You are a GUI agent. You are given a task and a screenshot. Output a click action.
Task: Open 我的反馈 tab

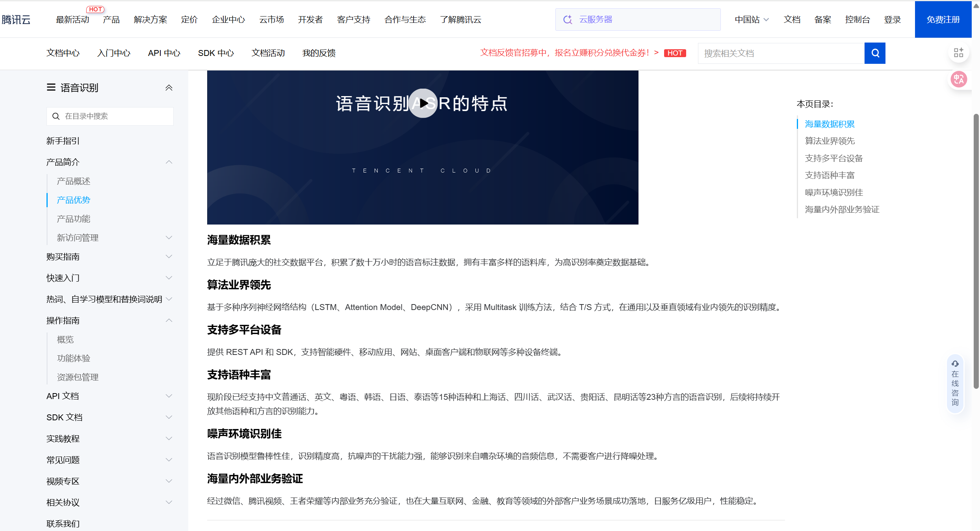click(x=319, y=53)
